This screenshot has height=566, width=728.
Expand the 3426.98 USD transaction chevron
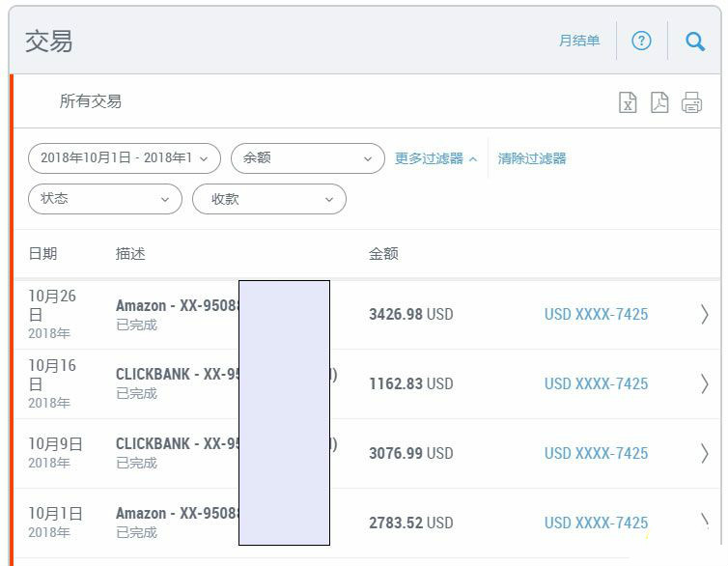[704, 314]
